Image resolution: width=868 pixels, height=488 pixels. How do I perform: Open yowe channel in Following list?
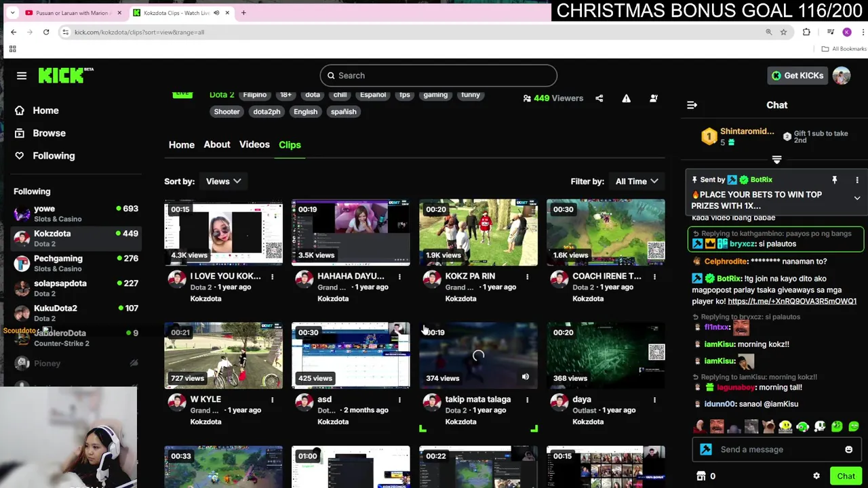click(76, 213)
